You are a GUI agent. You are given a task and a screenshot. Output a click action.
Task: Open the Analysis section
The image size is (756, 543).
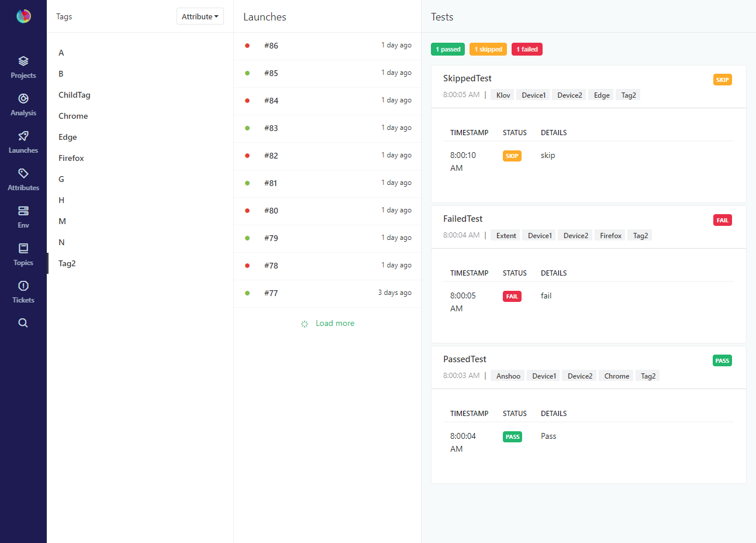23,105
